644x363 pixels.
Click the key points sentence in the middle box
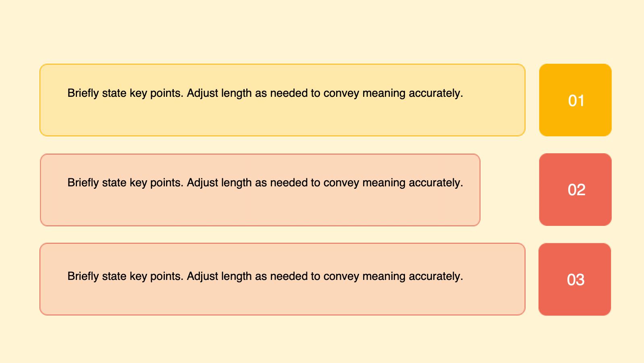point(265,183)
